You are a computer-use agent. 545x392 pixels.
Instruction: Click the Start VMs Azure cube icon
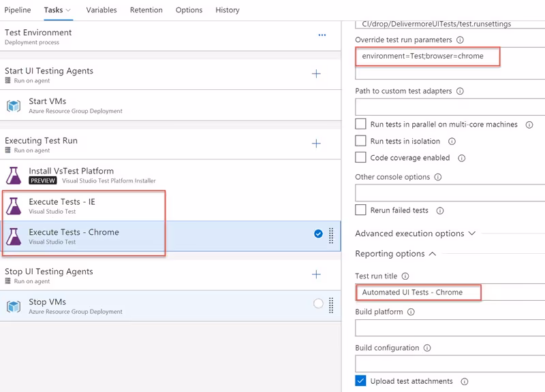[x=14, y=105]
